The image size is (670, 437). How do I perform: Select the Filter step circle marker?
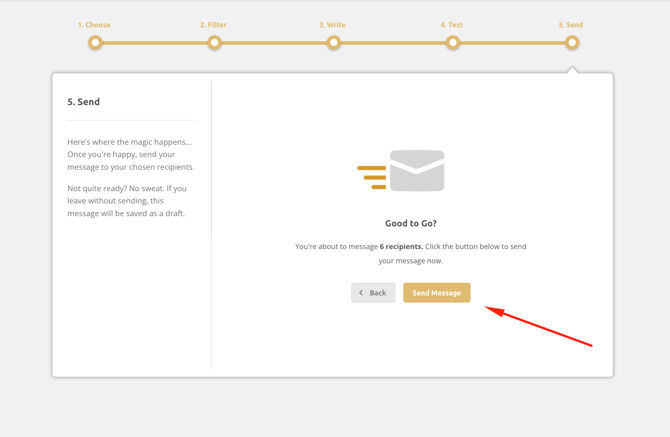pos(214,43)
